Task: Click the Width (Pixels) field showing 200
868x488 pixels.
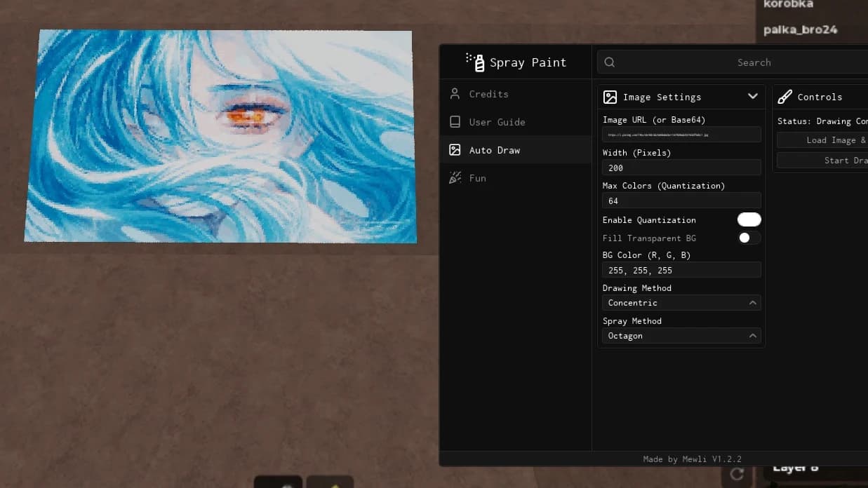Action: pyautogui.click(x=681, y=168)
